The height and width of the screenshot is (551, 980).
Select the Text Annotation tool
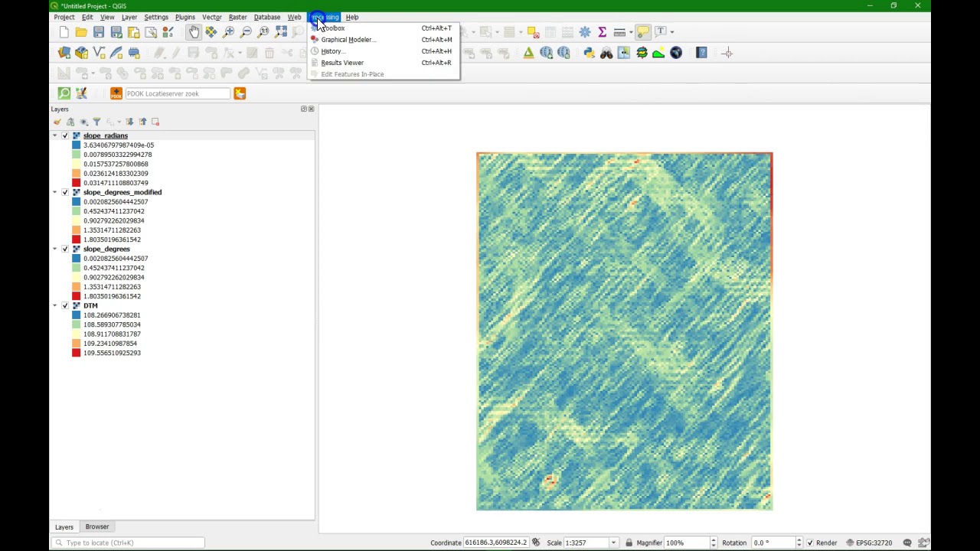tap(661, 32)
